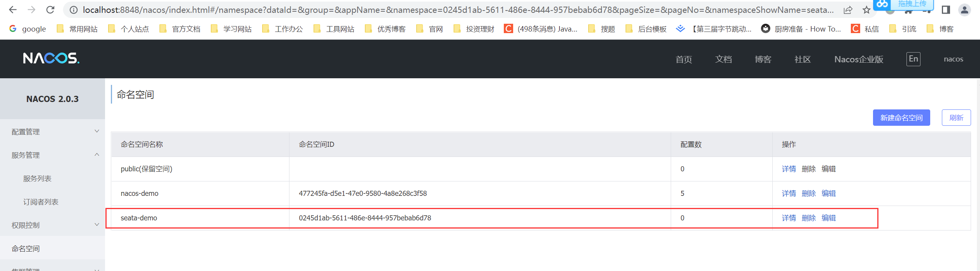
Task: Click the seata-demo namespace name cell
Action: pos(200,218)
